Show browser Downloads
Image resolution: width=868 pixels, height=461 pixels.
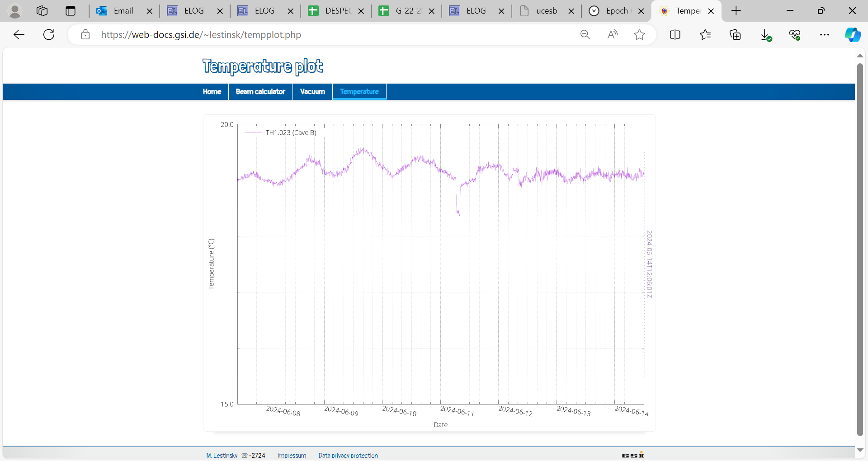765,35
